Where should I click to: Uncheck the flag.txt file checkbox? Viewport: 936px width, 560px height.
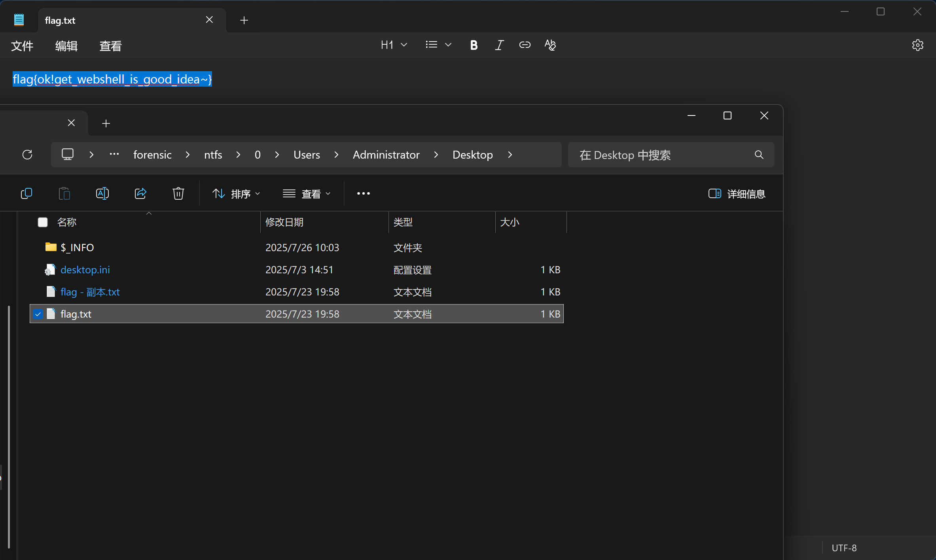coord(38,314)
